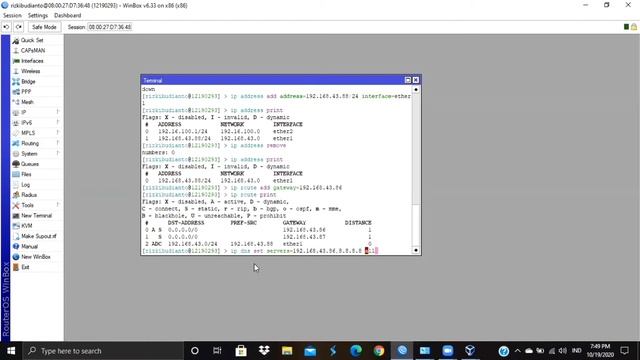This screenshot has height=360, width=640.
Task: Open the Dashboard menu
Action: pos(68,16)
